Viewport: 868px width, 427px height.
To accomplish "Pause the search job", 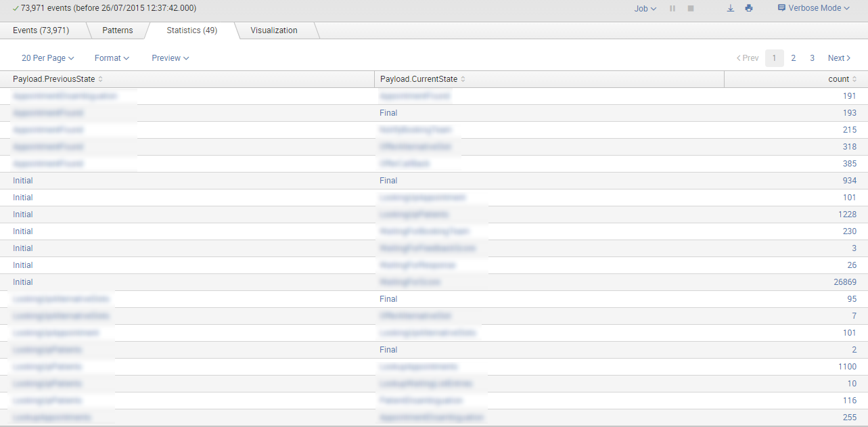I will pos(672,8).
